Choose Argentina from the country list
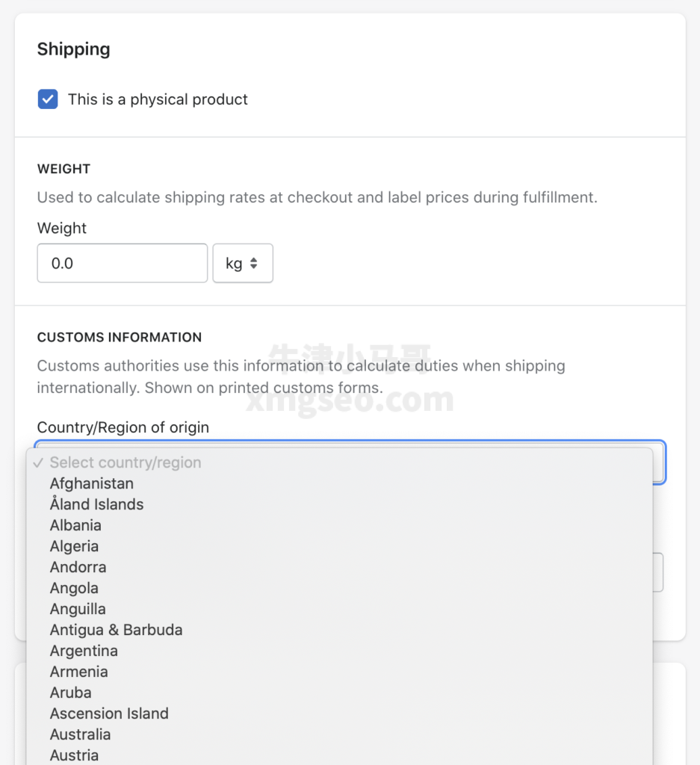Image resolution: width=700 pixels, height=765 pixels. 339,651
